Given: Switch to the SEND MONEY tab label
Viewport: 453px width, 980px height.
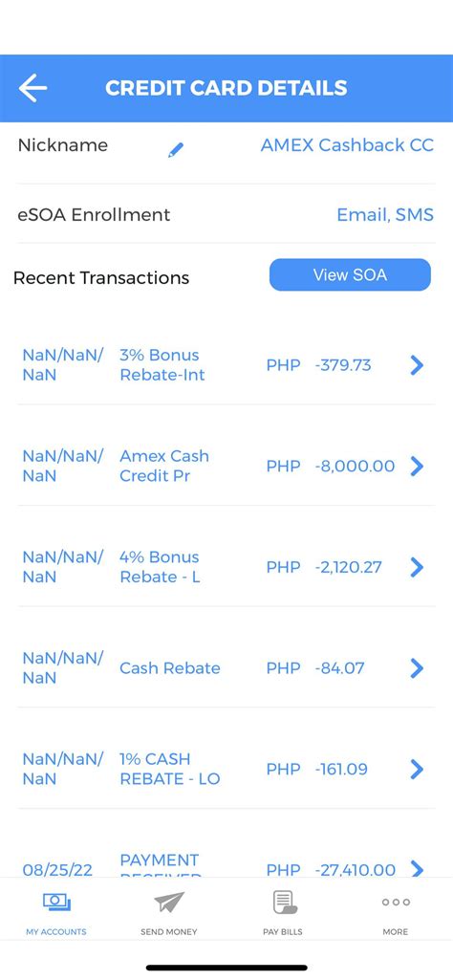Looking at the screenshot, I should click(169, 931).
